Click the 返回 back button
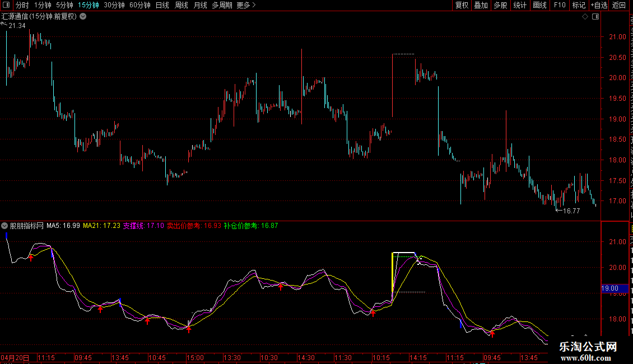The height and width of the screenshot is (364, 633). point(618,5)
